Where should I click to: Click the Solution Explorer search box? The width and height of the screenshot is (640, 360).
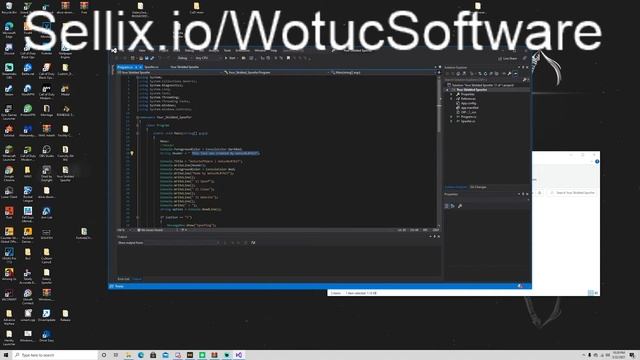click(x=484, y=80)
